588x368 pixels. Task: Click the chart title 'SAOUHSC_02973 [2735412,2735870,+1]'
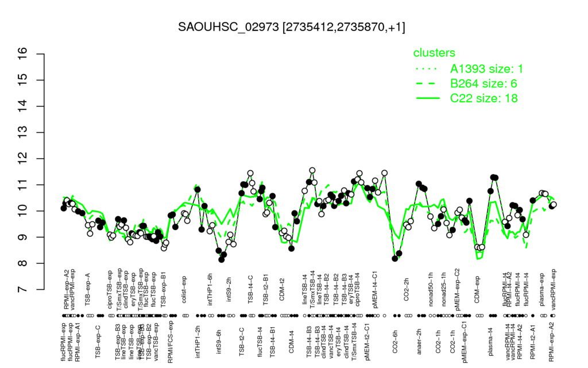pos(291,27)
